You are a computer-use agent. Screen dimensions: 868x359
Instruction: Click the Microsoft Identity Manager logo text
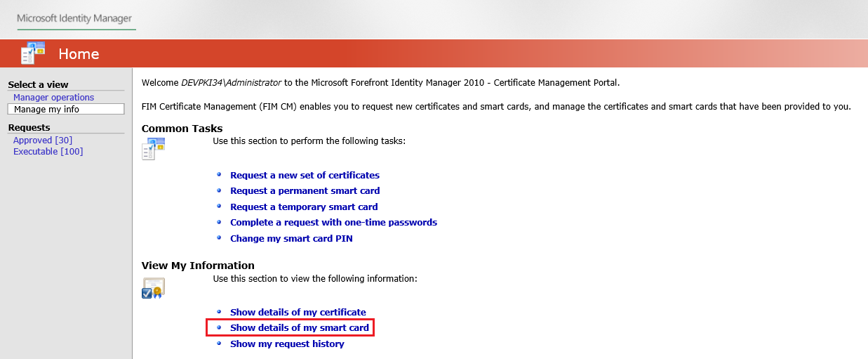tap(74, 18)
